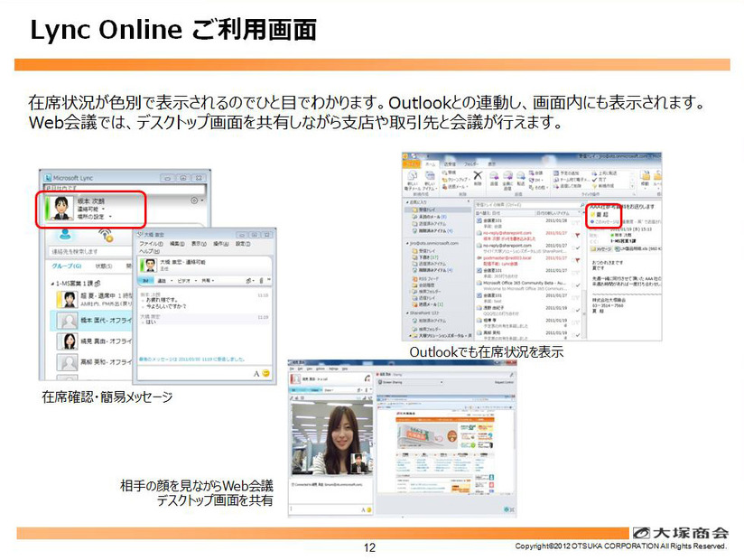Viewport: 744px width, 560px height.
Task: Open the ファイル(F) menu in Lync chat window
Action: (151, 244)
